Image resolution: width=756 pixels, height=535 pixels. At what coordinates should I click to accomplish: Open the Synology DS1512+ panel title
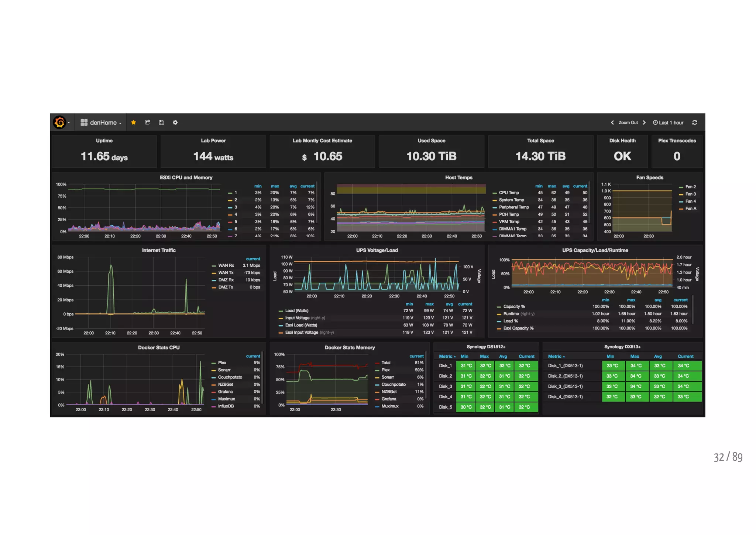tap(486, 347)
